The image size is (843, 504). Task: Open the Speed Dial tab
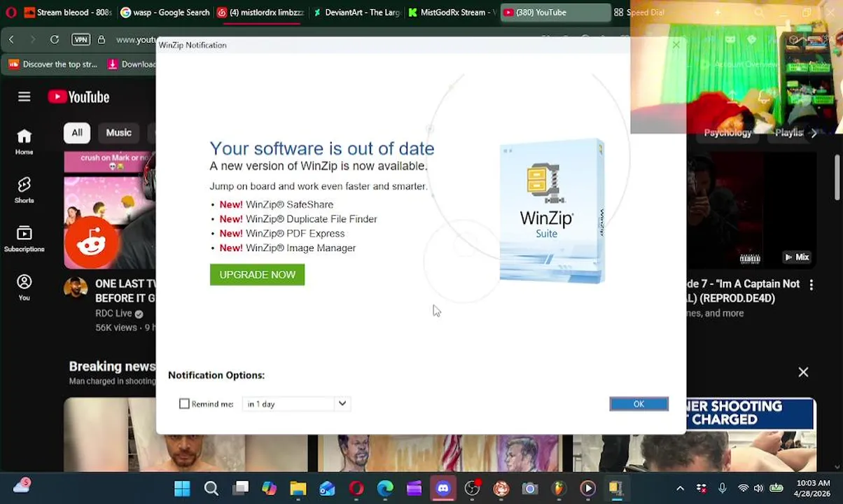pyautogui.click(x=639, y=12)
